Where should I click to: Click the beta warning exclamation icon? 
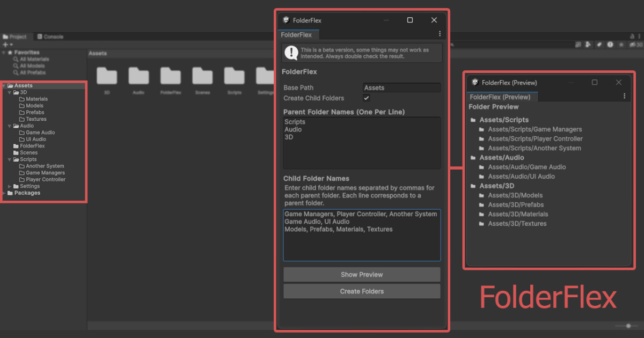pos(291,53)
